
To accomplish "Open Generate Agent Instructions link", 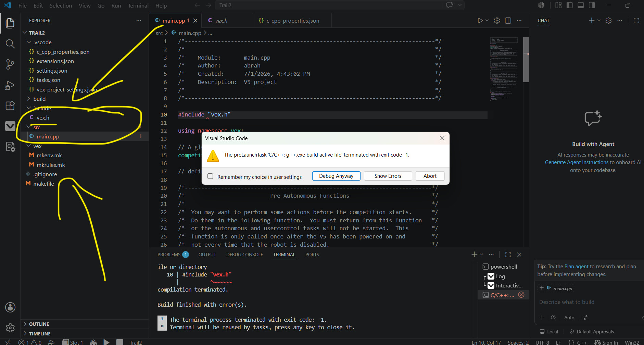I will coord(577,162).
